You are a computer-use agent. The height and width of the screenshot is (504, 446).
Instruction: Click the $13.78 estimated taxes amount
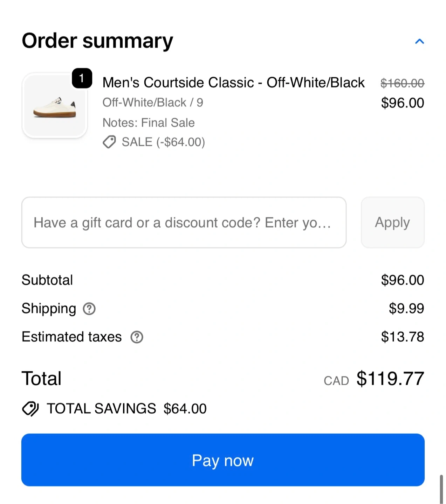point(403,337)
